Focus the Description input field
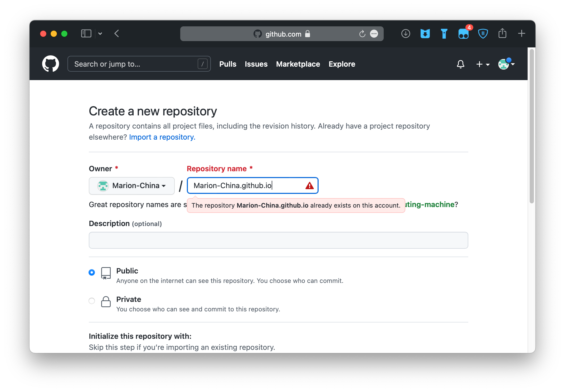This screenshot has width=565, height=392. (x=278, y=240)
